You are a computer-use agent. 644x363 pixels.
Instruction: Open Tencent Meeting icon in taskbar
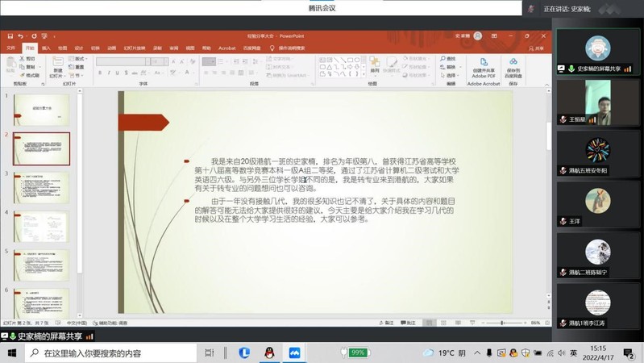pos(294,353)
